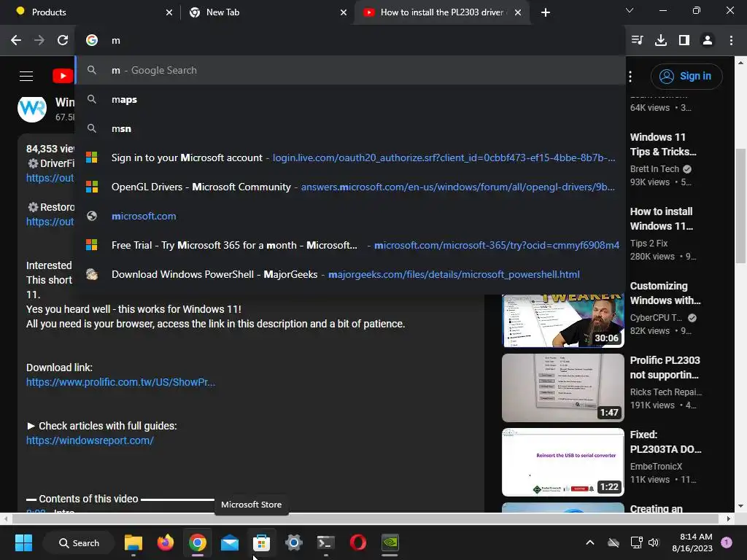
Task: Open NVIDIA app from taskbar
Action: click(390, 542)
